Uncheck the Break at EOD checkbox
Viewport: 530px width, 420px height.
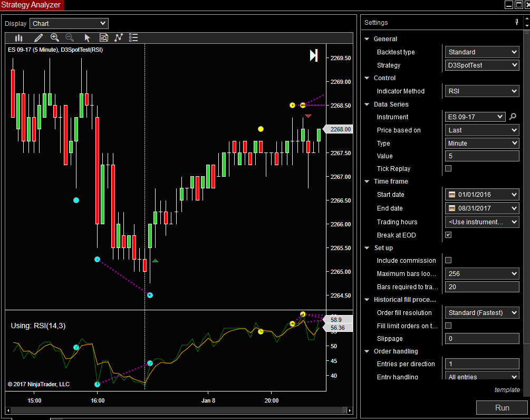448,235
